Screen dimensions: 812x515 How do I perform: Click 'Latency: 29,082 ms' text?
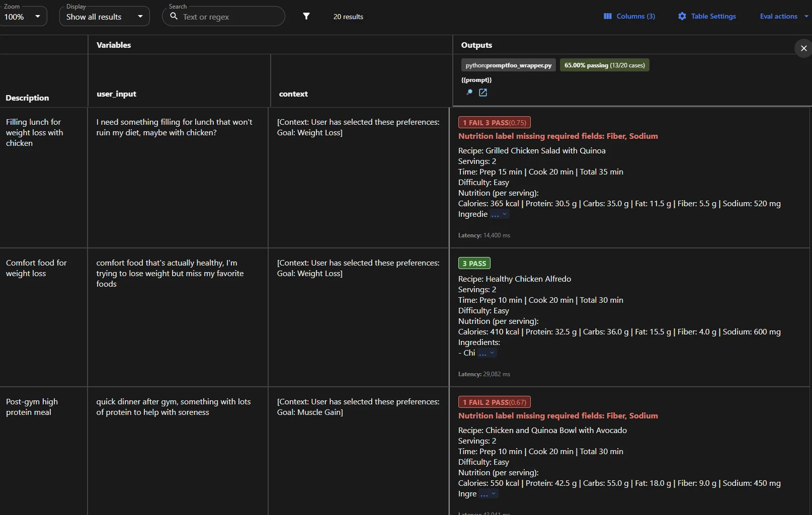(484, 374)
